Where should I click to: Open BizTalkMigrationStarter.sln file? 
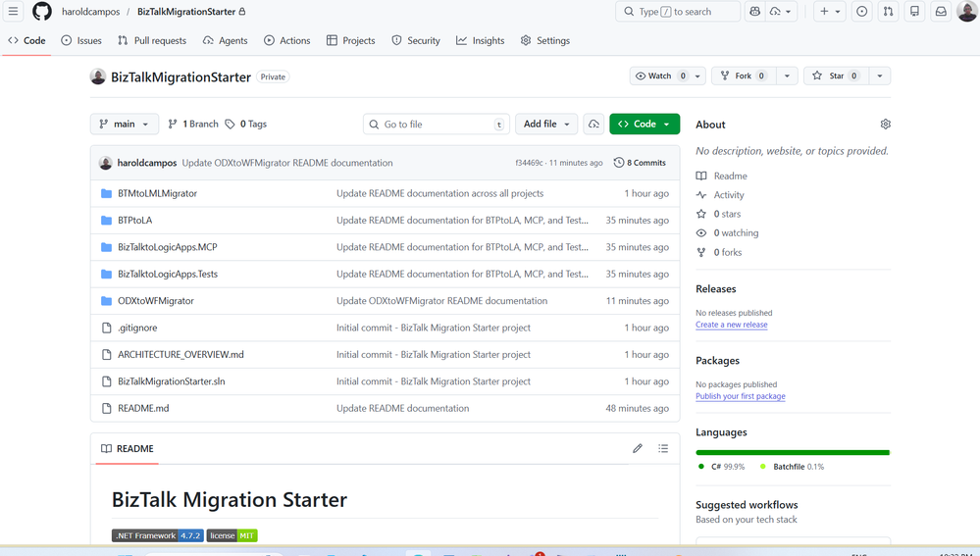[172, 381]
